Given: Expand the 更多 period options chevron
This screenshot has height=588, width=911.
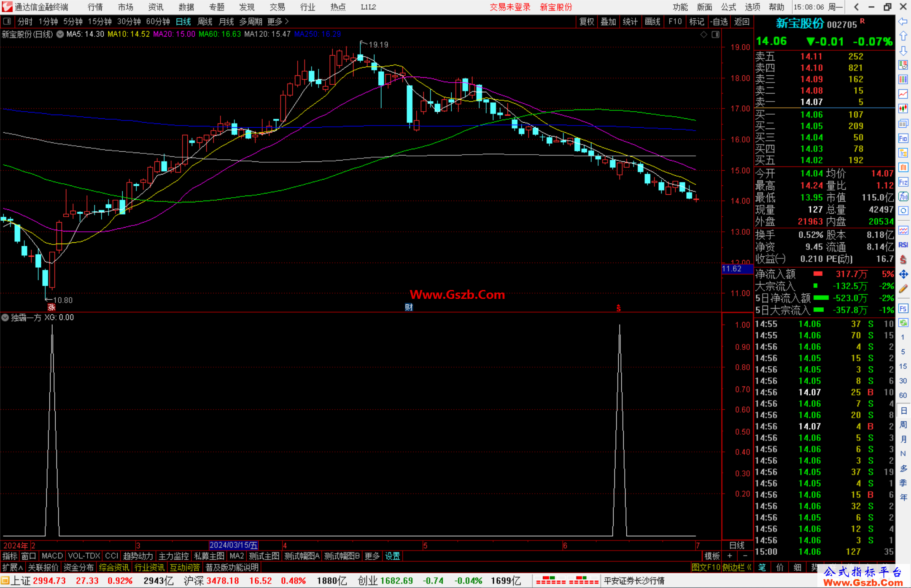Looking at the screenshot, I should (287, 21).
